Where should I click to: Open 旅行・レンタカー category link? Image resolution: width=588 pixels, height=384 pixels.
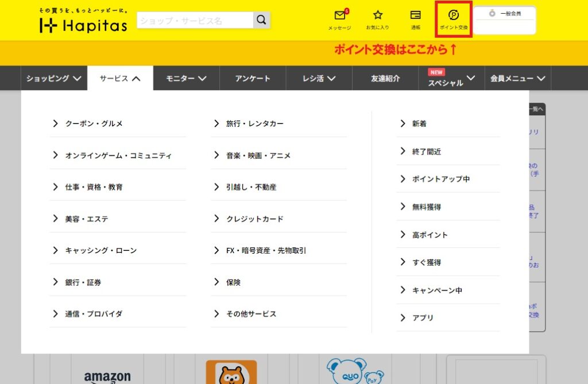(x=254, y=123)
